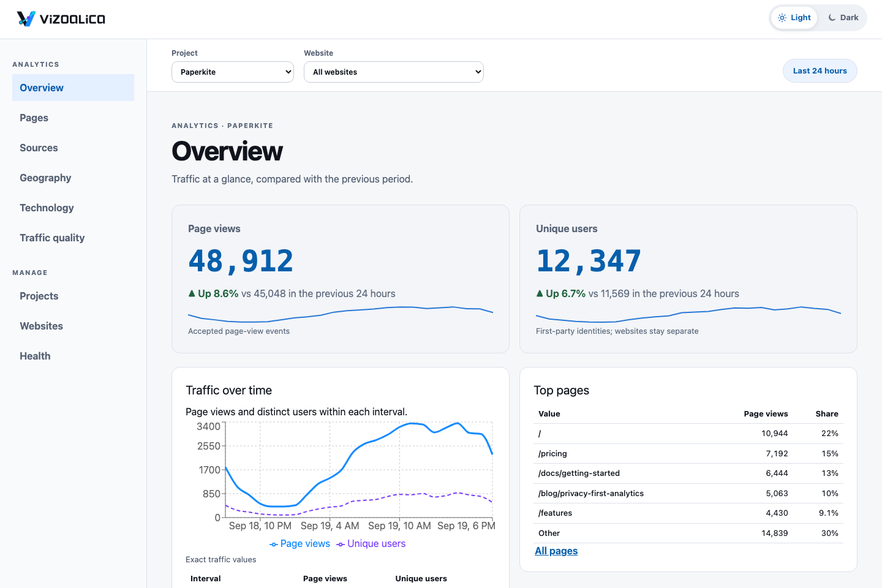Click the Share column header
The width and height of the screenshot is (882, 588).
coord(827,413)
